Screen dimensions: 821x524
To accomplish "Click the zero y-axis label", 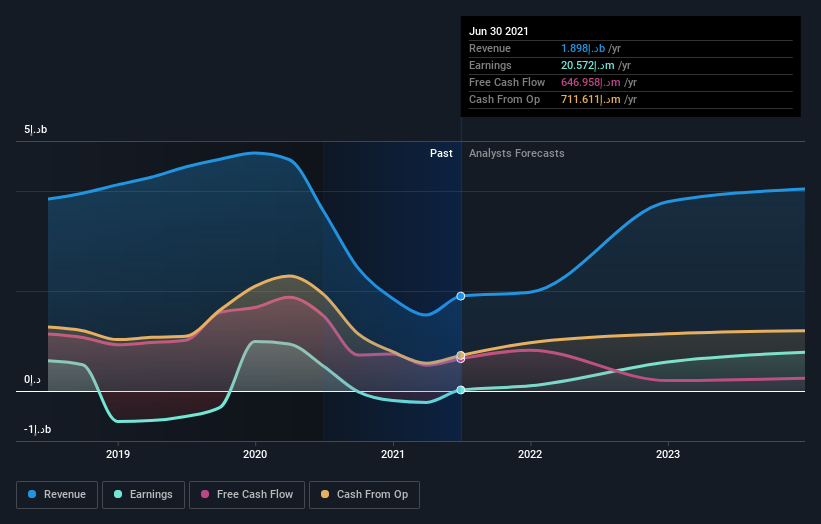I will [32, 380].
